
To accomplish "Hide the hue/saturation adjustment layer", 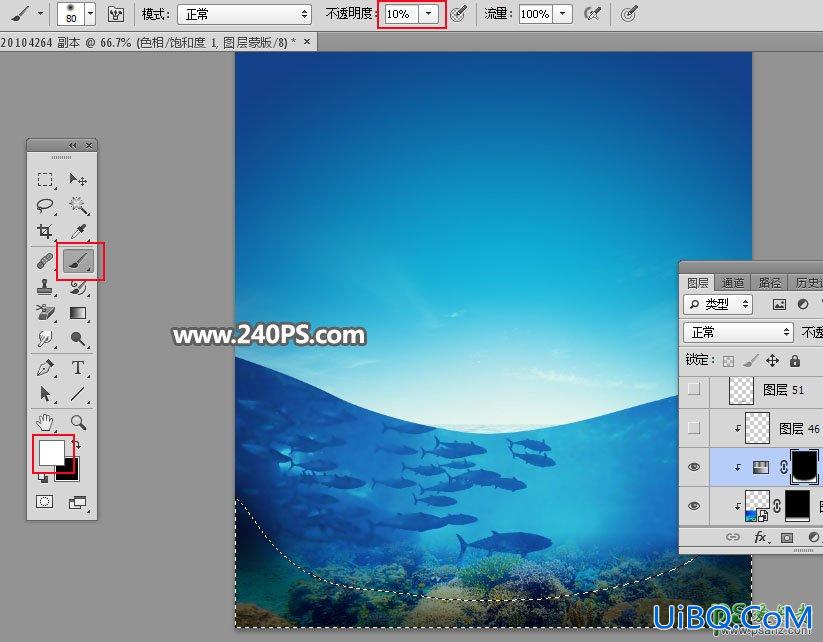I will [694, 466].
